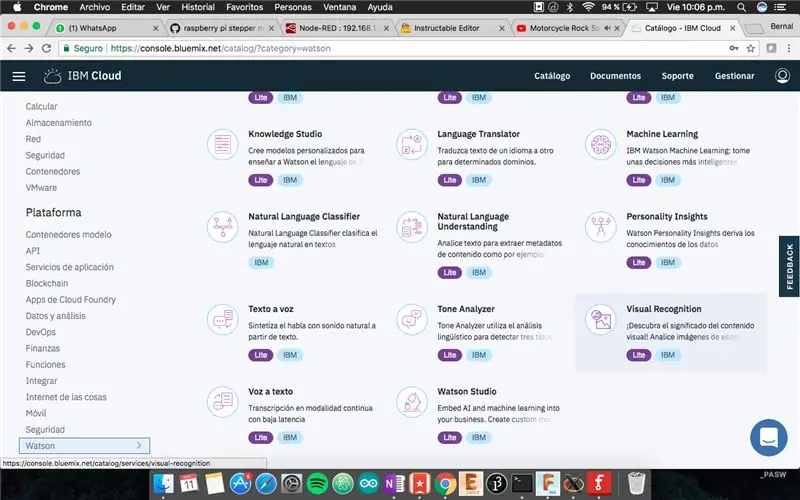
Task: Open Finder from the dock
Action: pyautogui.click(x=164, y=483)
